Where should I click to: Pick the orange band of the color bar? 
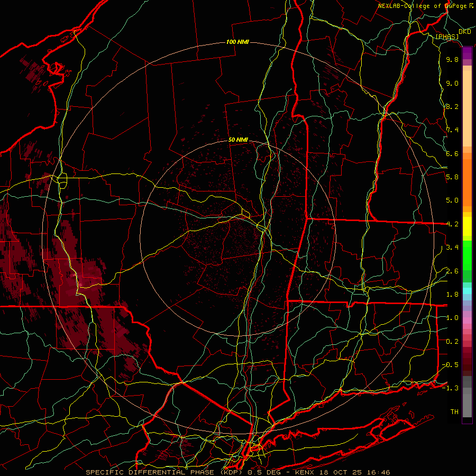[x=467, y=183]
